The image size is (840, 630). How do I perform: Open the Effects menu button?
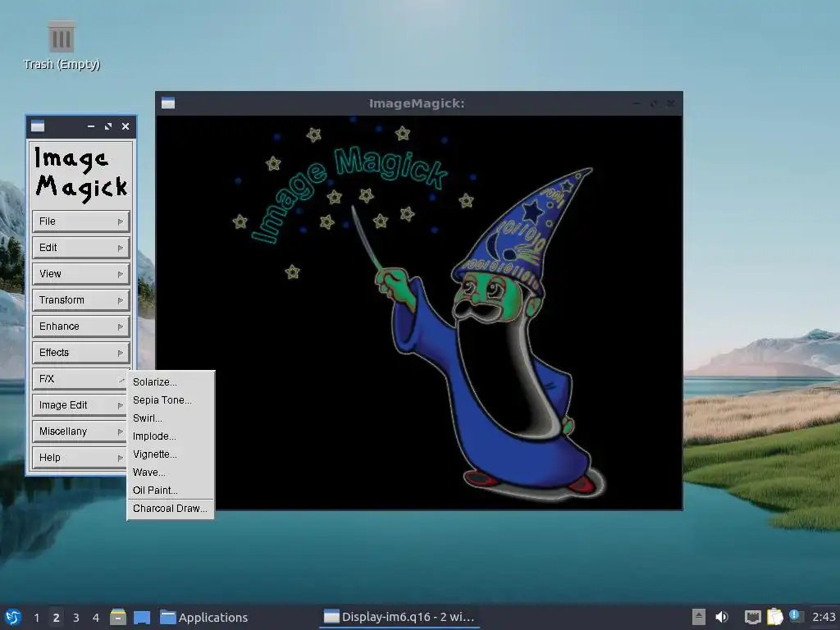click(x=81, y=353)
